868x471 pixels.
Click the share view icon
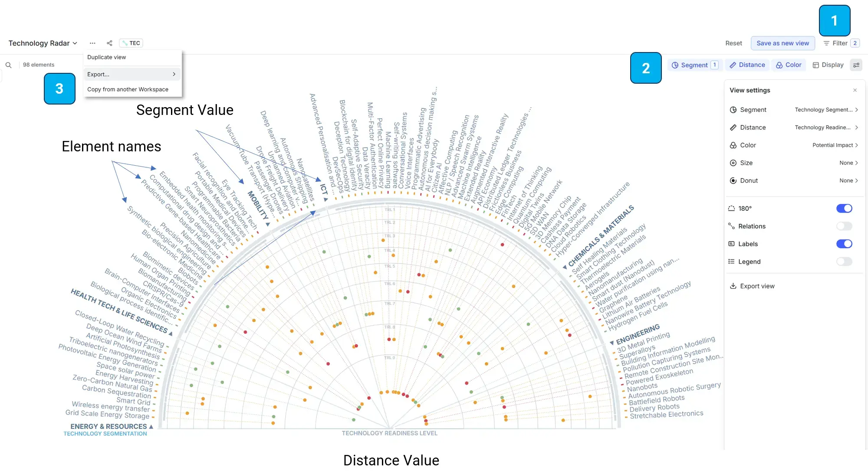109,43
